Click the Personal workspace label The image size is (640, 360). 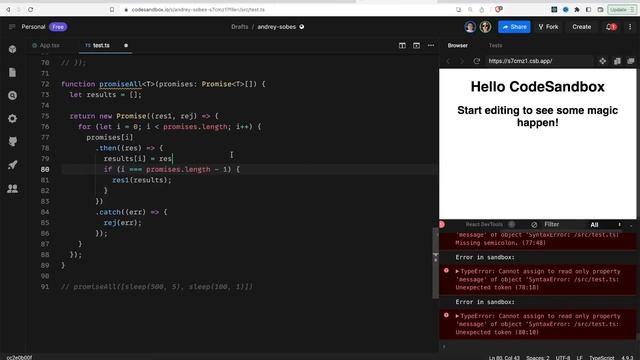click(33, 27)
